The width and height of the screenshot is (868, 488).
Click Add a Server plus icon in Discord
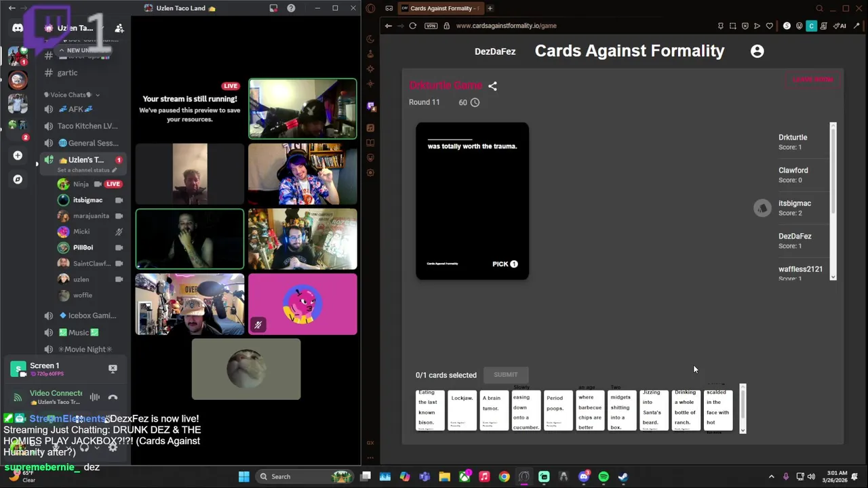(18, 155)
